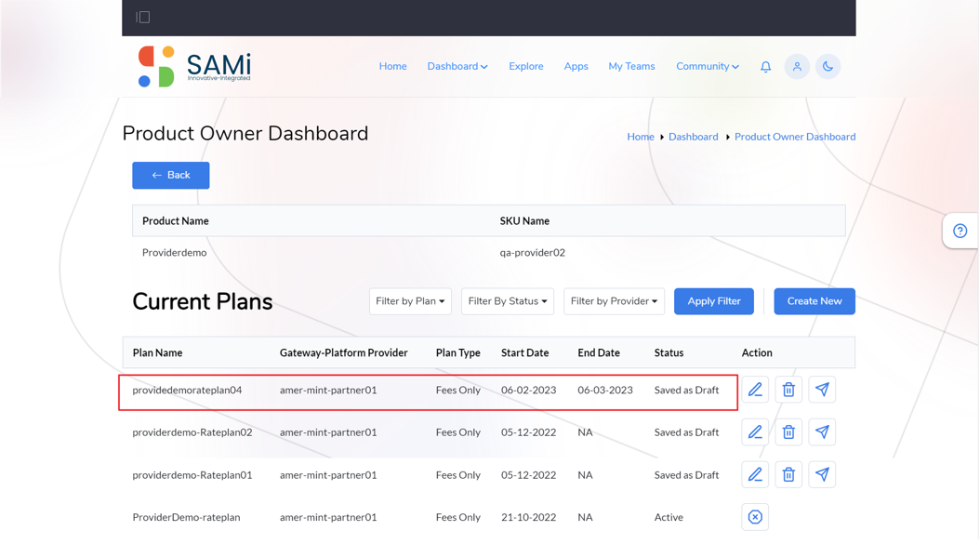The image size is (980, 544).
Task: Toggle the sidebar panel icon in top bar
Action: (x=143, y=17)
